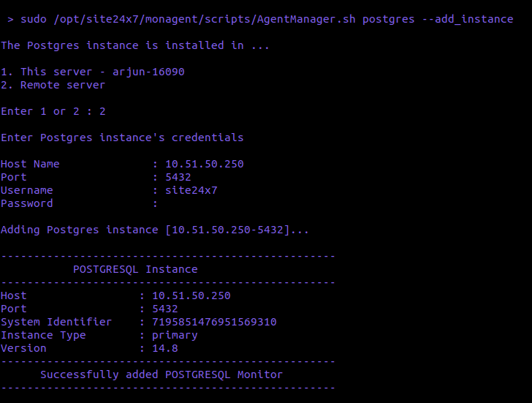532x403 pixels.
Task: Select the 'Remote server' option line
Action: (x=53, y=85)
